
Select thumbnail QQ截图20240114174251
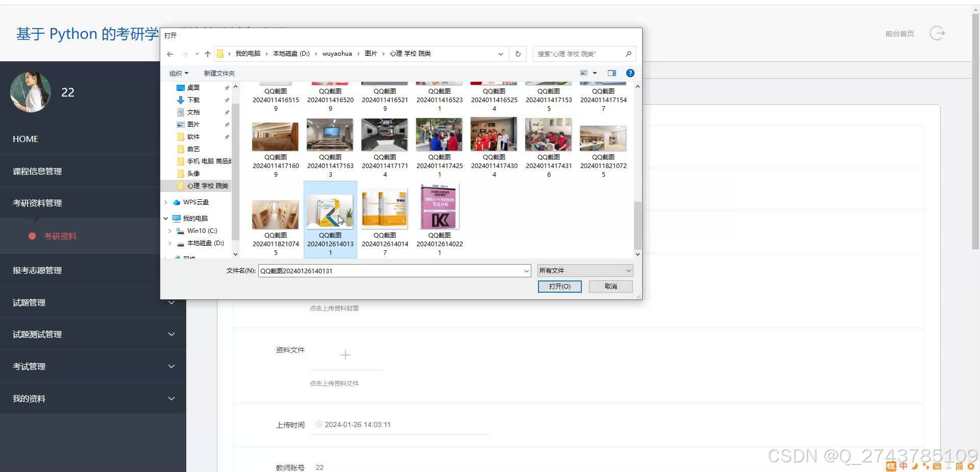pyautogui.click(x=439, y=148)
